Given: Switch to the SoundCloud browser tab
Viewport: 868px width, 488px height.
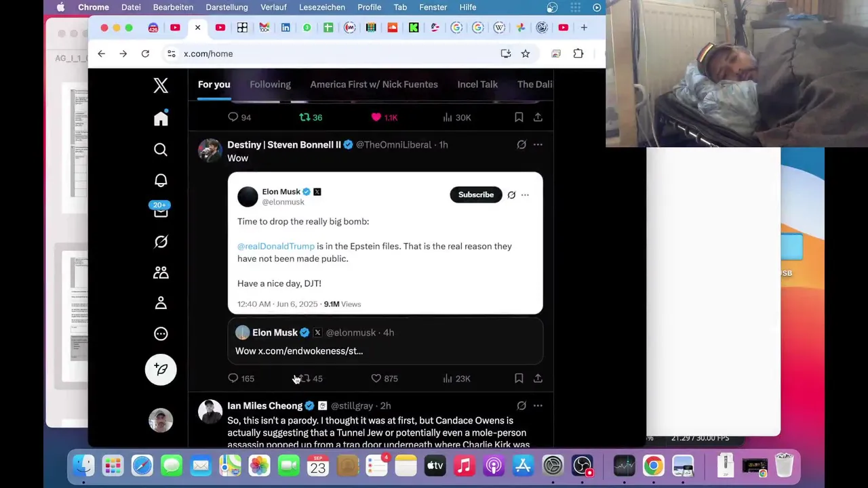Looking at the screenshot, I should coord(393,28).
